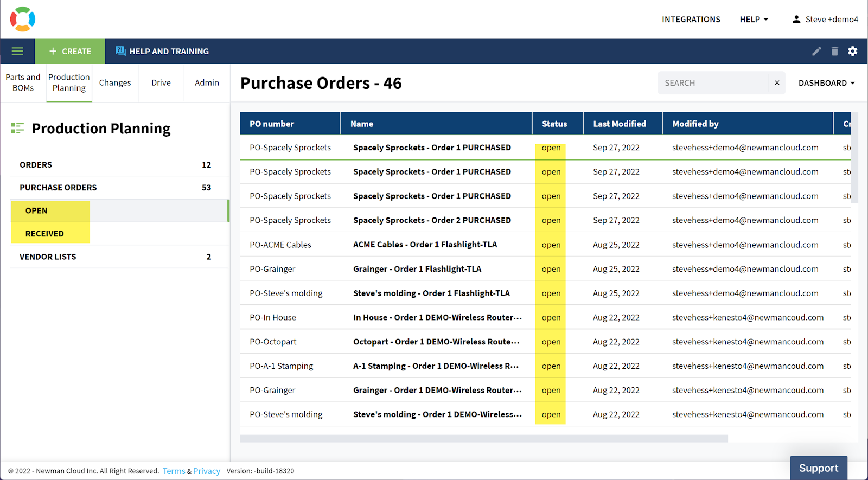The image size is (868, 480).
Task: Select the RECEIVED purchase orders filter
Action: click(x=119, y=234)
